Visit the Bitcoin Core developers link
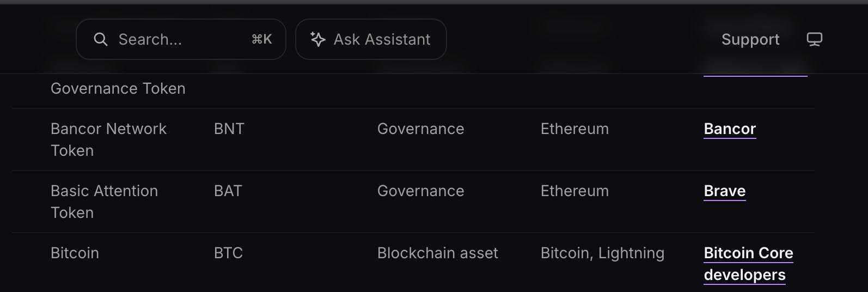Screen dimensions: 868x292 [x=748, y=264]
